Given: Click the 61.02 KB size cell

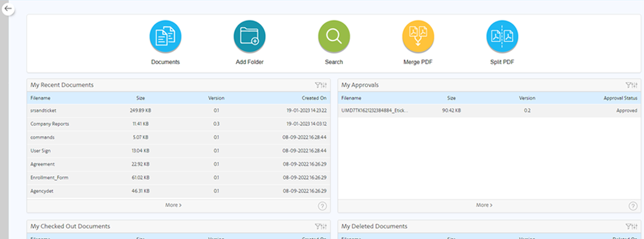Looking at the screenshot, I should [x=140, y=177].
